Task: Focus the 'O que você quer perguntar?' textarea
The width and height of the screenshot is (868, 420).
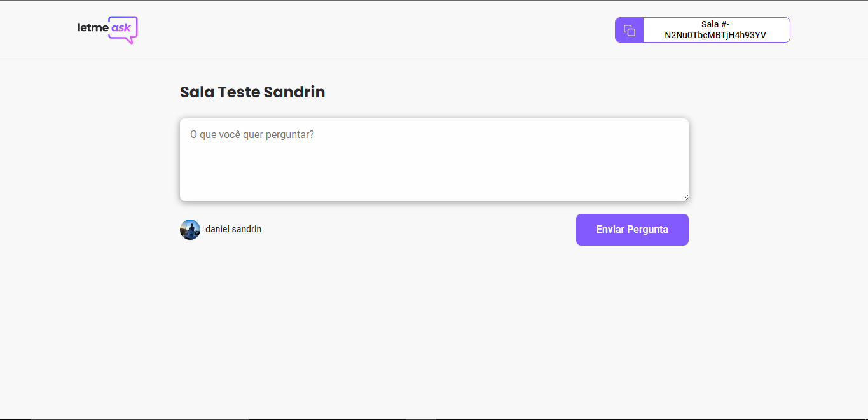Action: click(x=434, y=159)
